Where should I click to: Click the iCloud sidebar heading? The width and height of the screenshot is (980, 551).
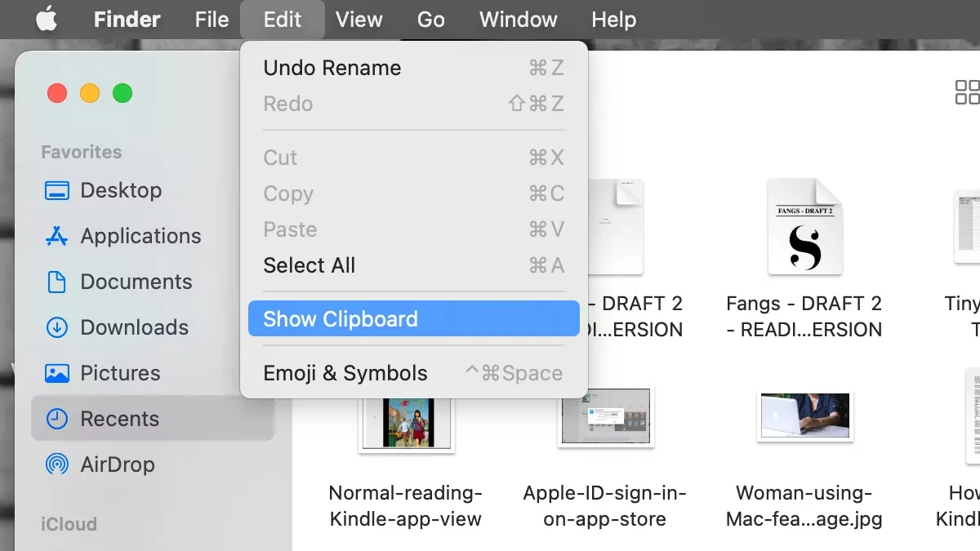(69, 524)
